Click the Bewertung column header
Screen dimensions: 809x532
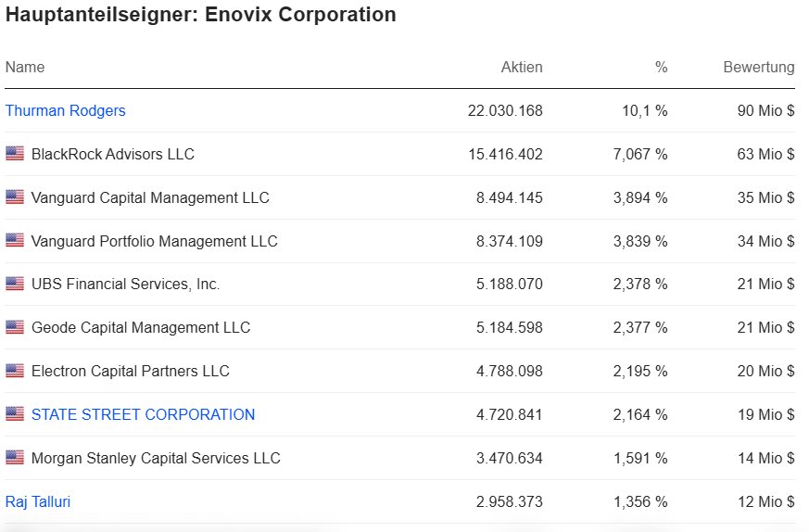758,67
